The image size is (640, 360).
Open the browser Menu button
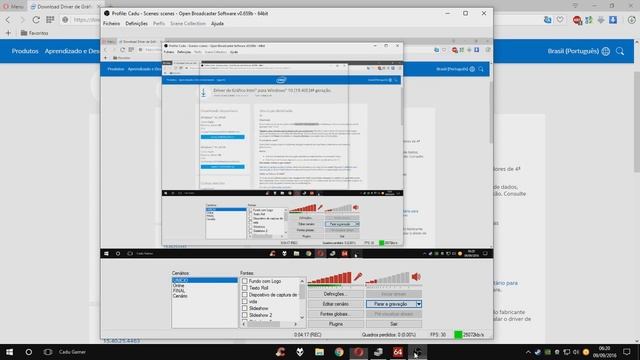point(13,7)
